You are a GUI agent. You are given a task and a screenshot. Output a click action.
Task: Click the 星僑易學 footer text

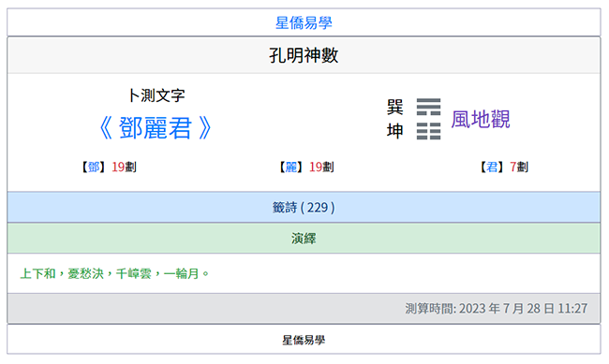tap(304, 341)
